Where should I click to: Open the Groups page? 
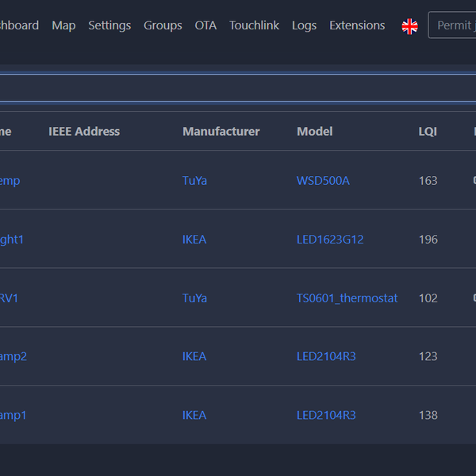(163, 25)
